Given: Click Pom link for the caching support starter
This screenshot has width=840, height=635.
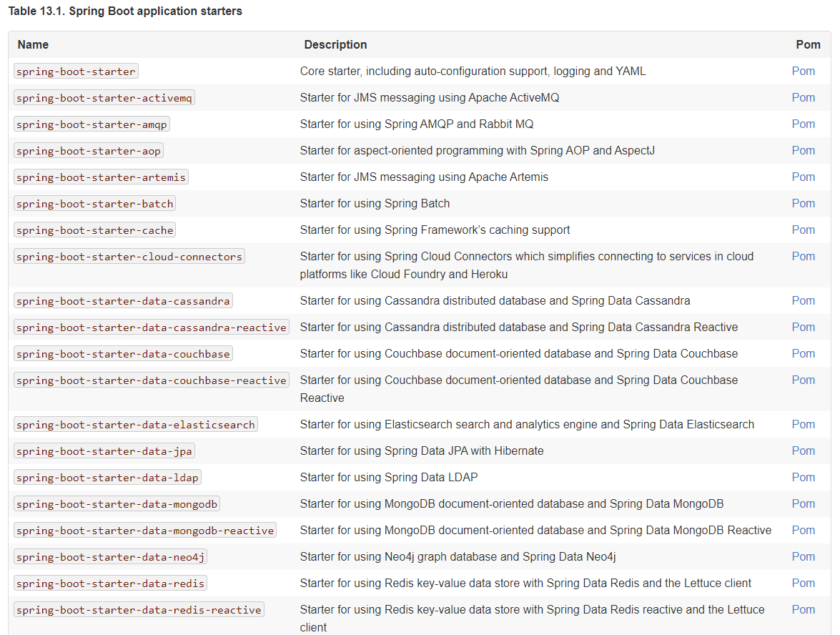Looking at the screenshot, I should pyautogui.click(x=803, y=230).
